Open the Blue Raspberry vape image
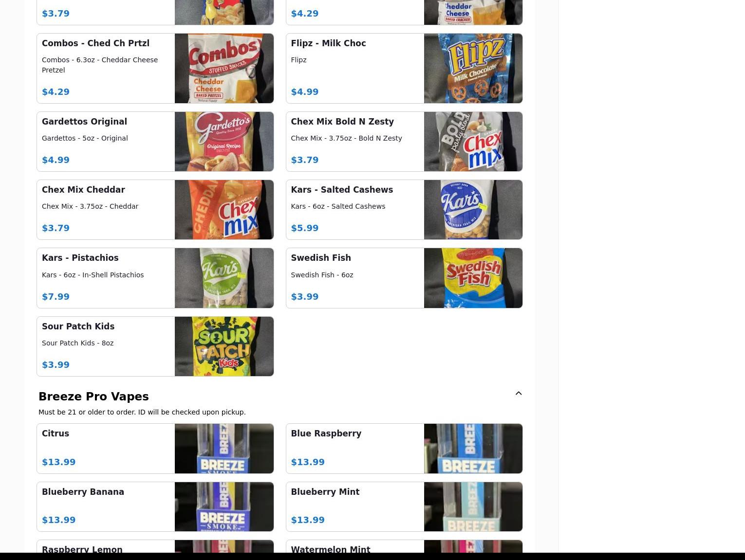This screenshot has width=745, height=560. [x=473, y=449]
